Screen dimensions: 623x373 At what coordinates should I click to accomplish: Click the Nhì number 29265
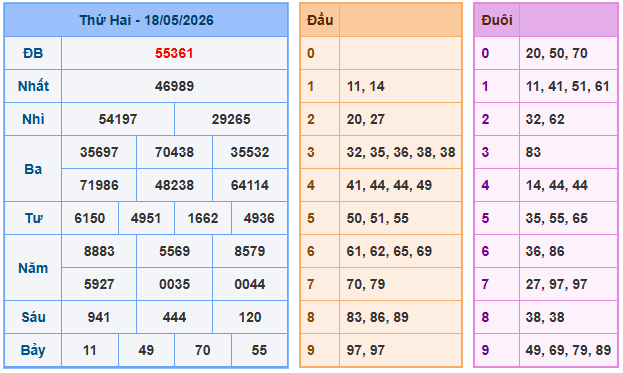231,119
